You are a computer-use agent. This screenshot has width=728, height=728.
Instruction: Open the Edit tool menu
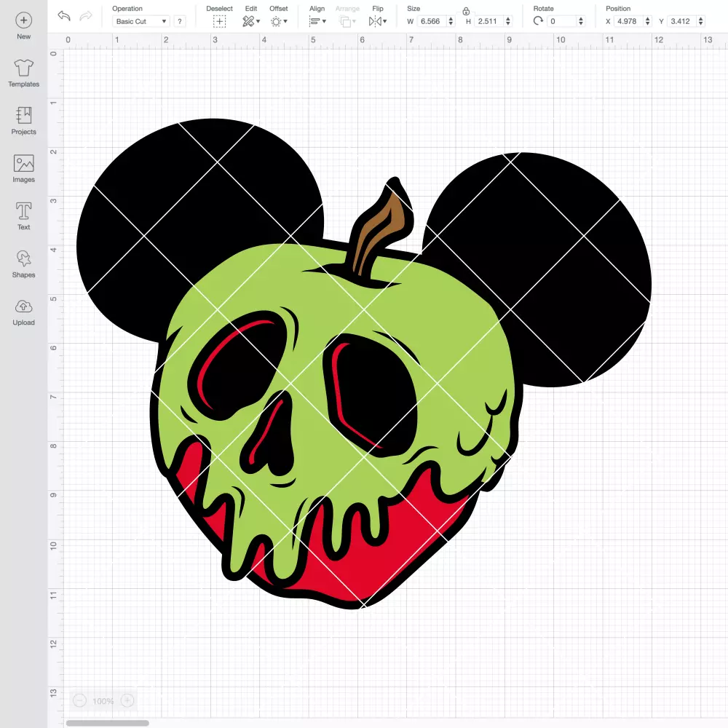(x=251, y=21)
